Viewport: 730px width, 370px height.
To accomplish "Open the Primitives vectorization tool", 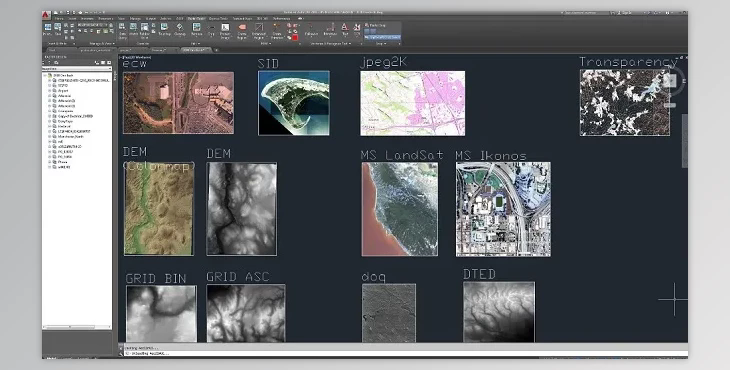I will tap(330, 29).
